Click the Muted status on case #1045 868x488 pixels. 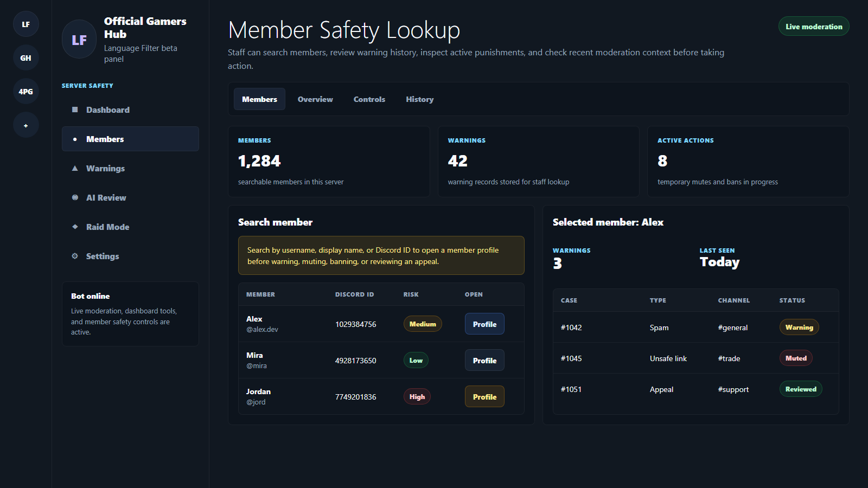coord(796,358)
